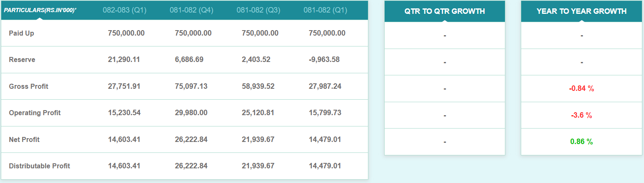
Task: Select the Gross Profit row label
Action: 28,86
